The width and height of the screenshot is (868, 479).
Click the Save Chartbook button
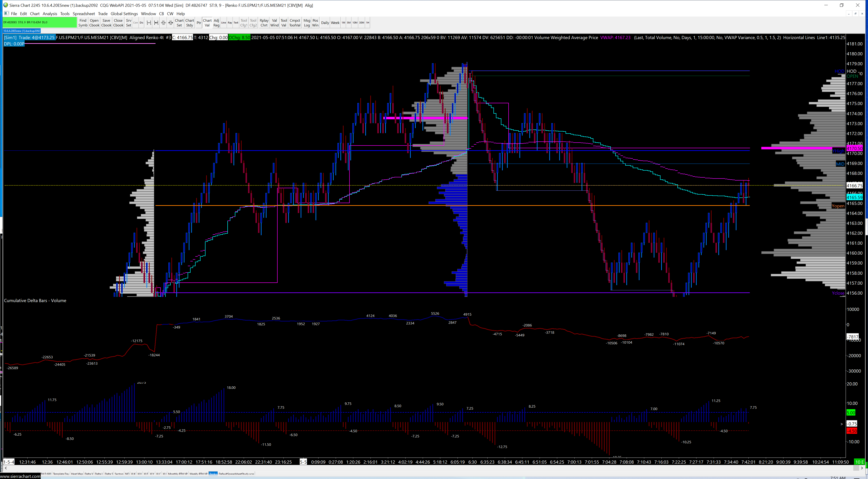106,23
